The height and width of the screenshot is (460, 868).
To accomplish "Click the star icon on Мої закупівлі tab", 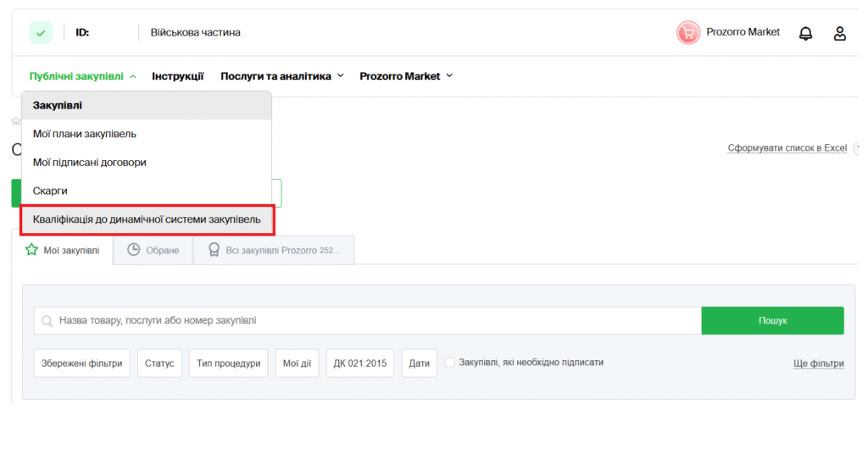I will click(32, 250).
